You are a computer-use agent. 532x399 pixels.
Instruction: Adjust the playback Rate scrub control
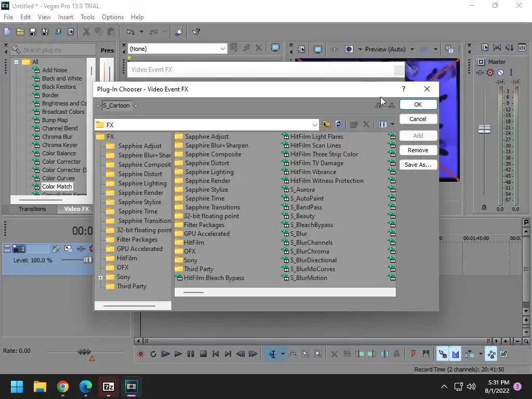click(85, 352)
